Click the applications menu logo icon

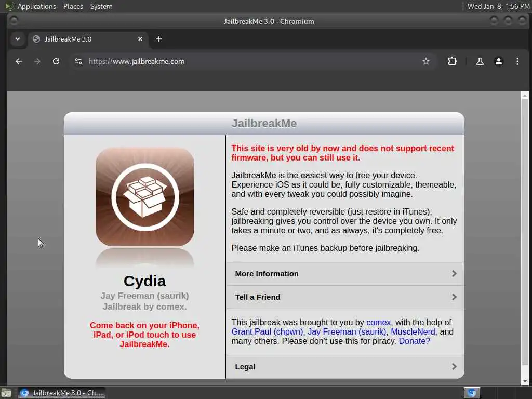click(9, 6)
